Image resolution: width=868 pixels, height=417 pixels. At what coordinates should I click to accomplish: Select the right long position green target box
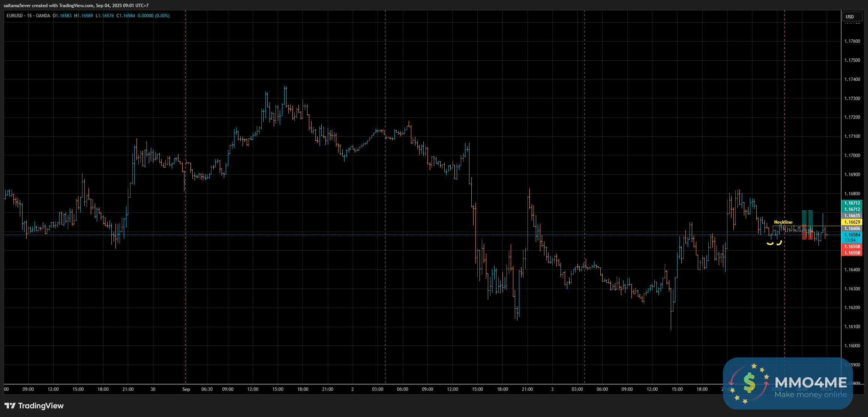[x=811, y=218]
